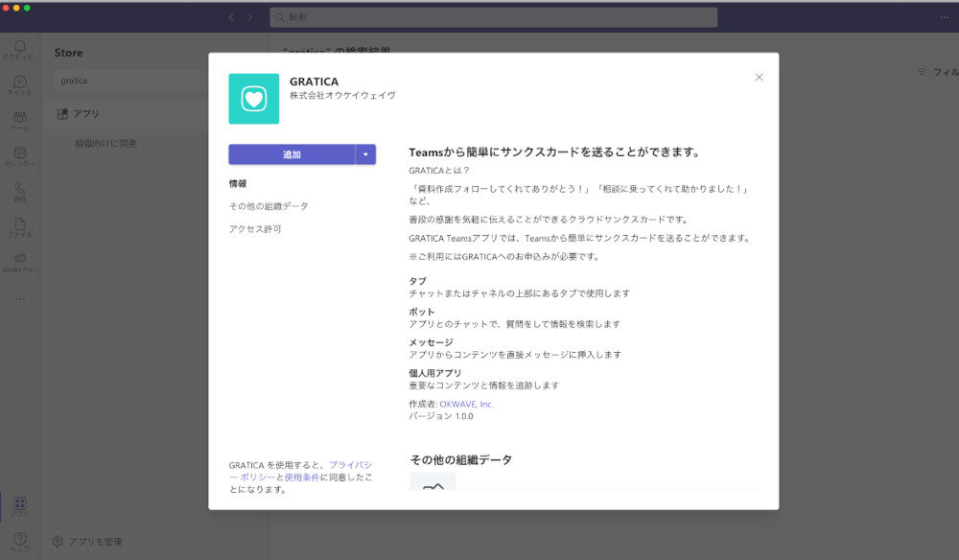Screen dimensions: 959x560
Task: Expand the Add button dropdown arrow
Action: (x=365, y=154)
